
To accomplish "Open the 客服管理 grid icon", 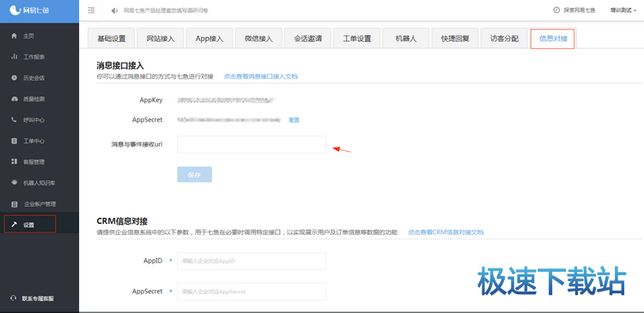I will [x=15, y=161].
